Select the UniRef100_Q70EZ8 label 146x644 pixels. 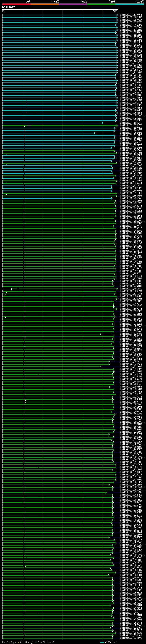click(x=131, y=22)
